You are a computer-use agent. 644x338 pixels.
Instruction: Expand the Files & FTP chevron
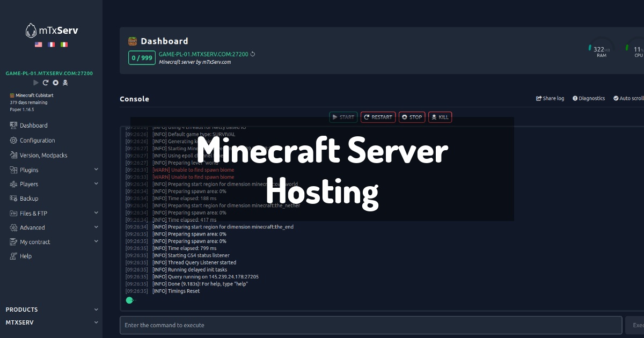click(x=96, y=212)
